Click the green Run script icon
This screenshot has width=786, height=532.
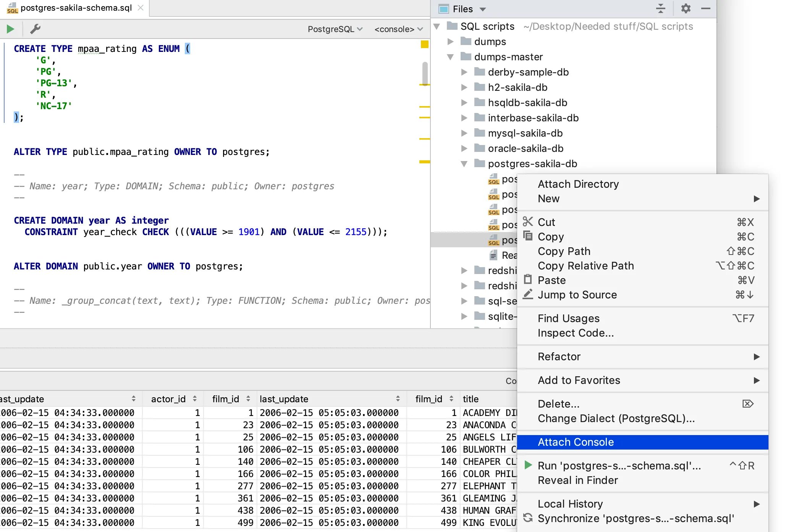(x=10, y=29)
